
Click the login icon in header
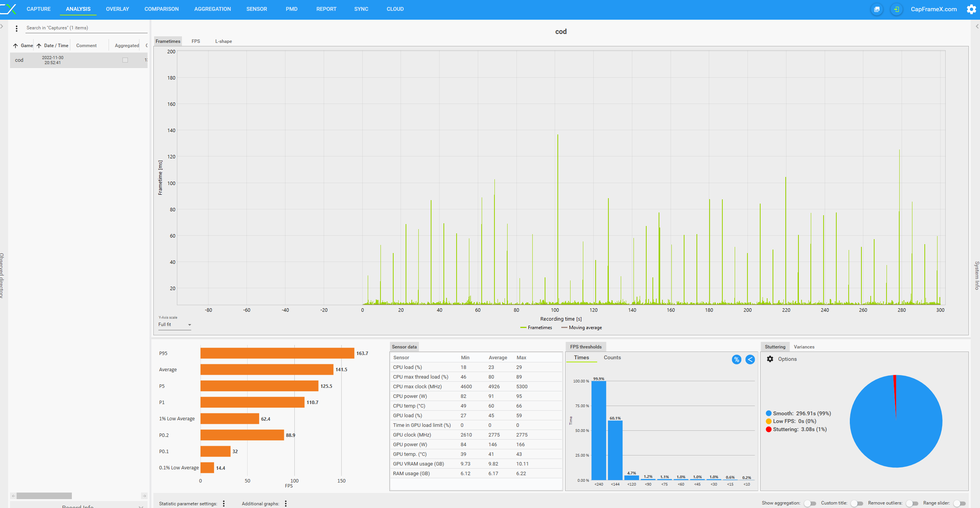(x=896, y=9)
